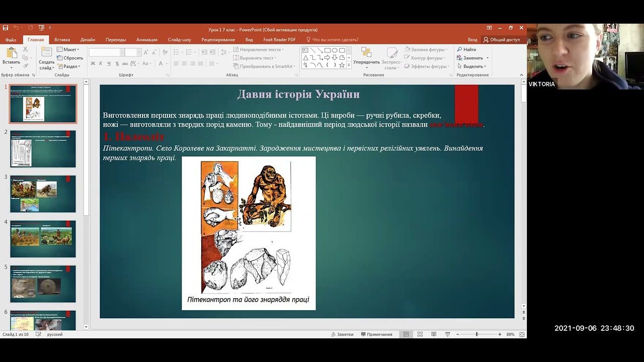Select the text box shape in gallery

point(305,50)
